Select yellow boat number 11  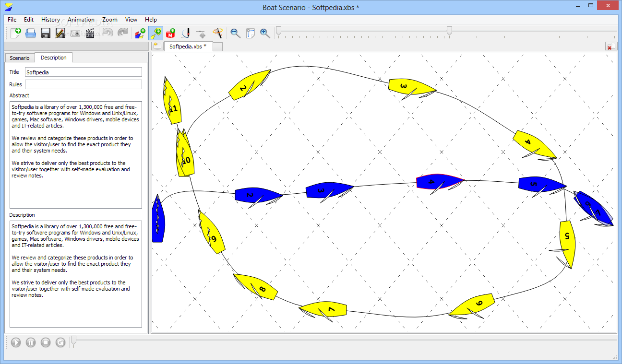172,101
